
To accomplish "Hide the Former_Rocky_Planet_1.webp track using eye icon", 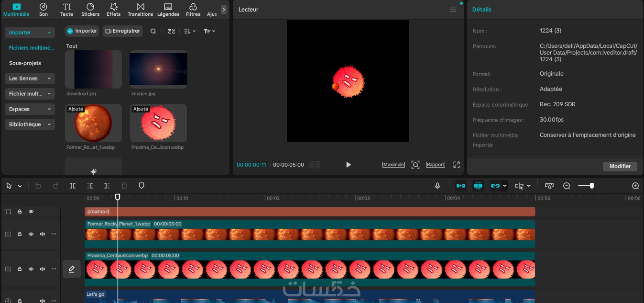I will (31, 234).
